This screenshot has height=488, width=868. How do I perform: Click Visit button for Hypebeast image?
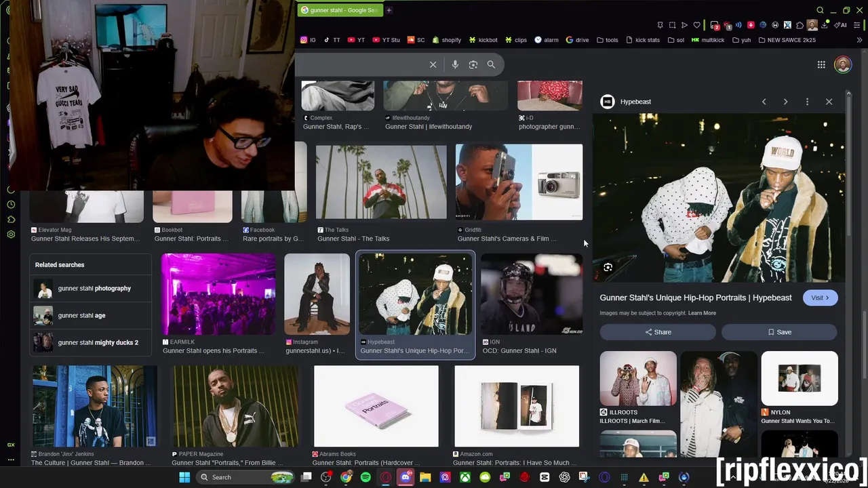(820, 298)
